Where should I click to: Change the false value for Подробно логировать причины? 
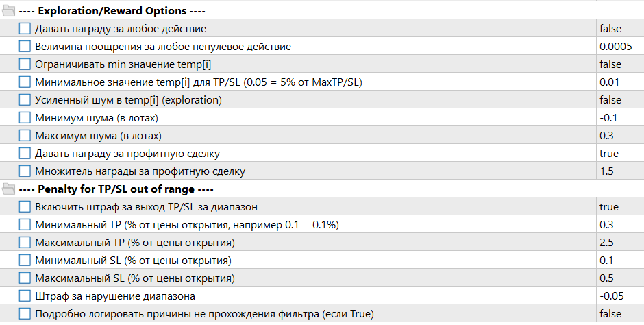(x=620, y=314)
